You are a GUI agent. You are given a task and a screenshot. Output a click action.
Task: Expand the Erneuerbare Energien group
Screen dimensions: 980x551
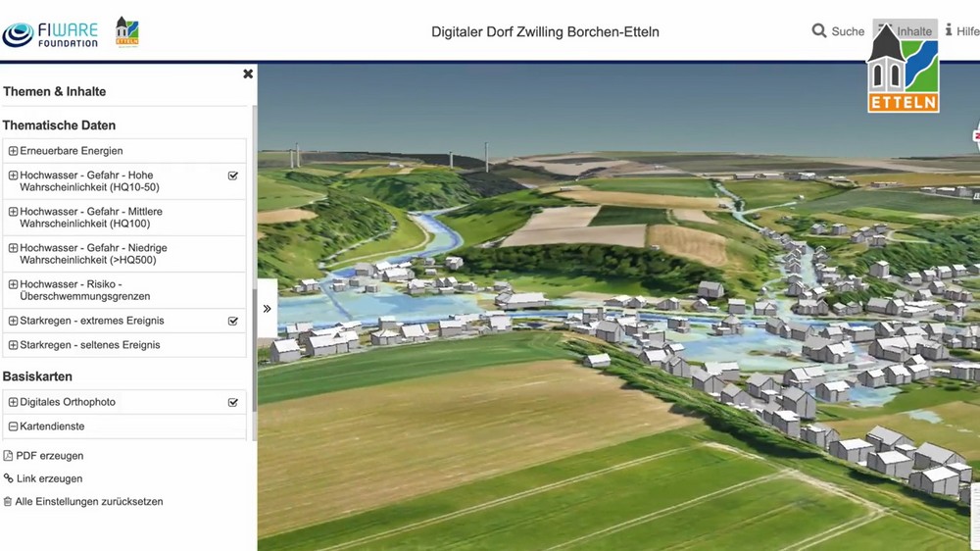13,151
